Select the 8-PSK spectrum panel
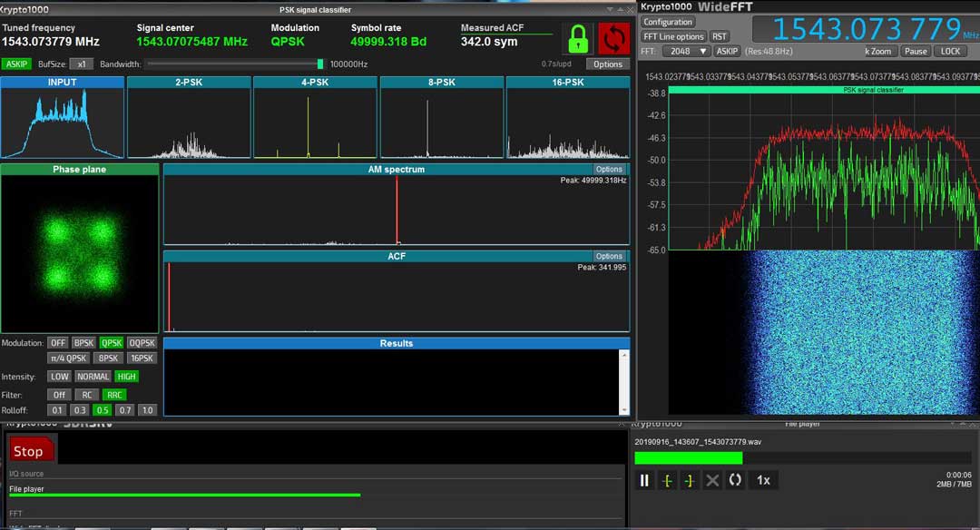Image resolution: width=980 pixels, height=530 pixels. (x=441, y=117)
